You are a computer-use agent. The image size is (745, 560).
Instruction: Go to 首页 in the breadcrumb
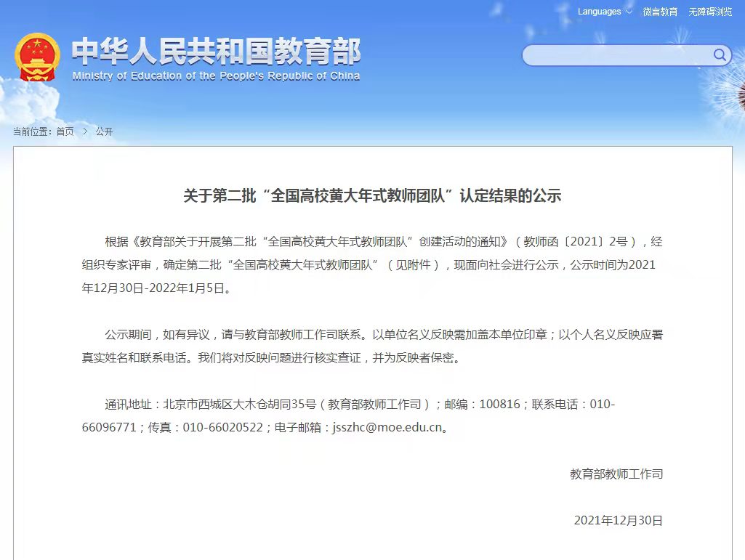pyautogui.click(x=65, y=131)
